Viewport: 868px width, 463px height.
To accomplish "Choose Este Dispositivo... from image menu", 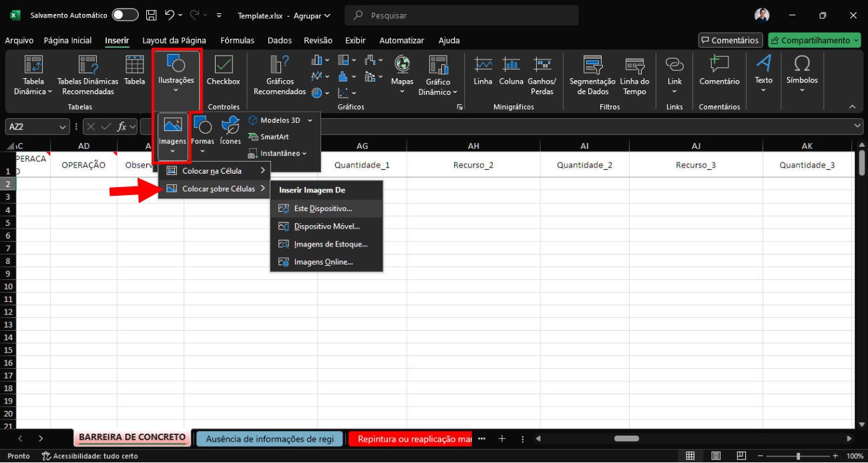I will (323, 208).
